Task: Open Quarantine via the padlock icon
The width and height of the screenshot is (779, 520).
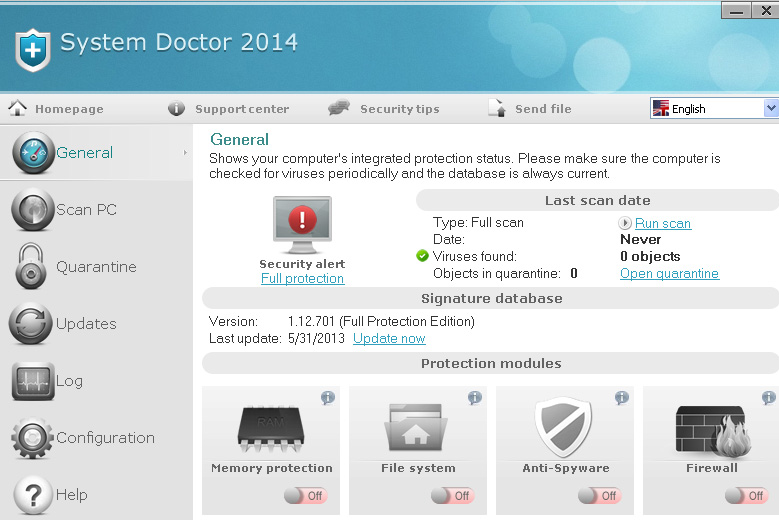Action: [x=32, y=267]
